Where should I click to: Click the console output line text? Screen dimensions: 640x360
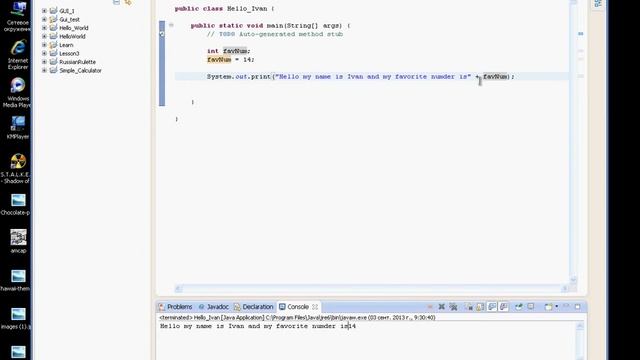(258, 326)
